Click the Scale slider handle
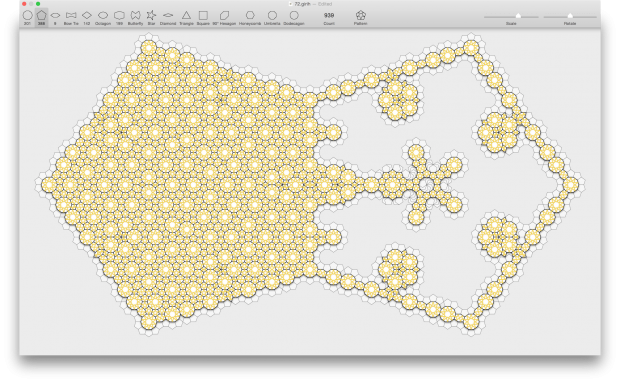 tap(518, 16)
